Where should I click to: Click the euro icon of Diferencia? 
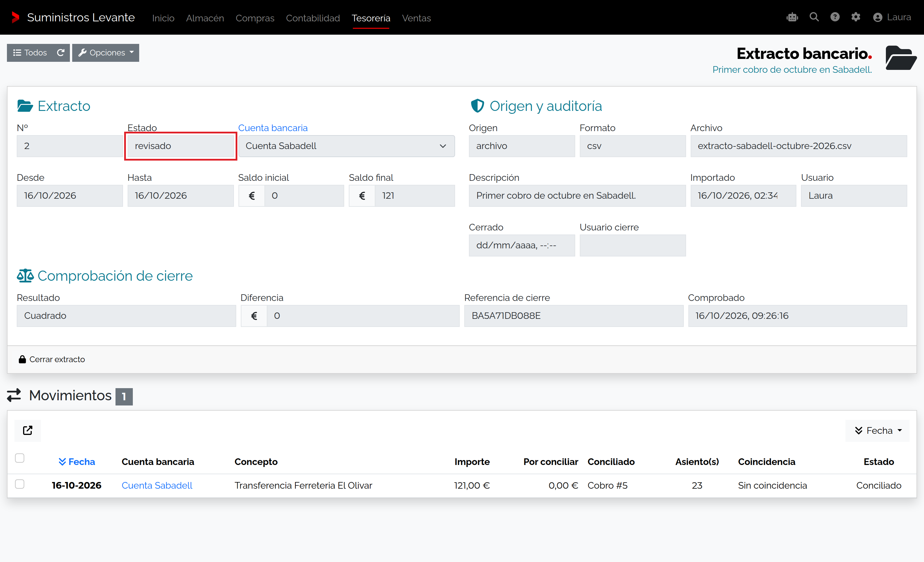[x=254, y=316]
